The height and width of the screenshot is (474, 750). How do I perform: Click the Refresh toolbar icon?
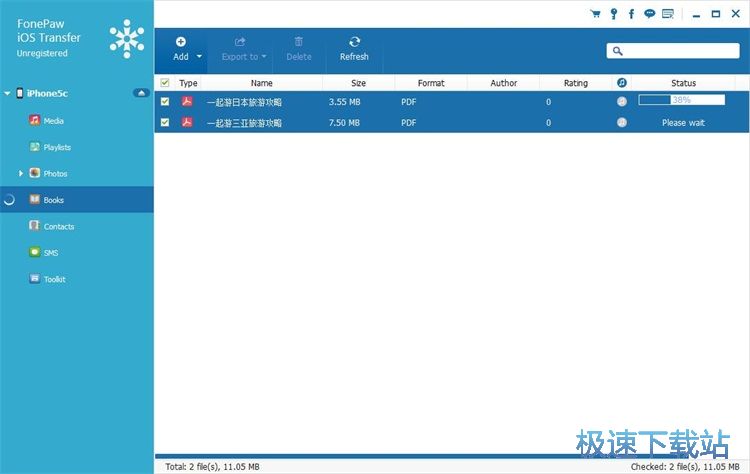(354, 42)
